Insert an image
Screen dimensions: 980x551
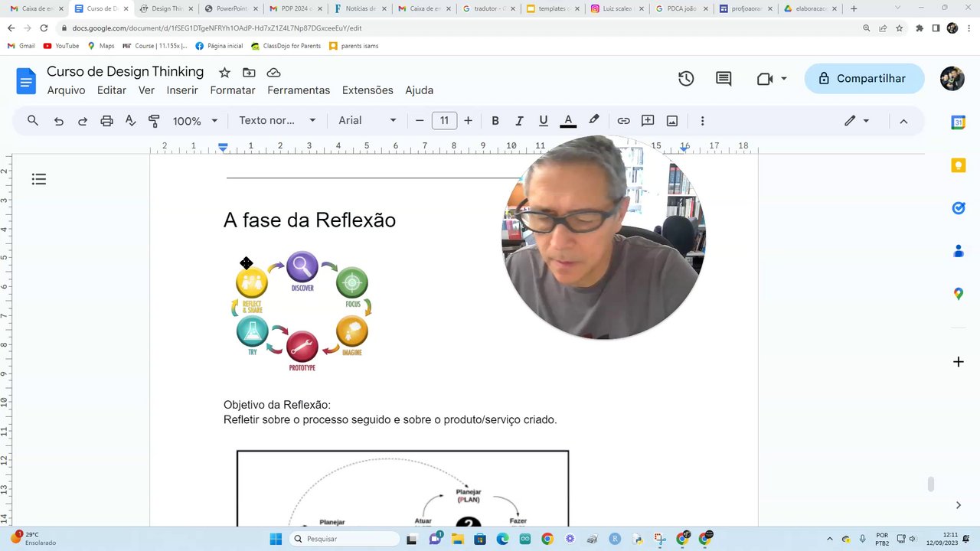click(x=672, y=121)
